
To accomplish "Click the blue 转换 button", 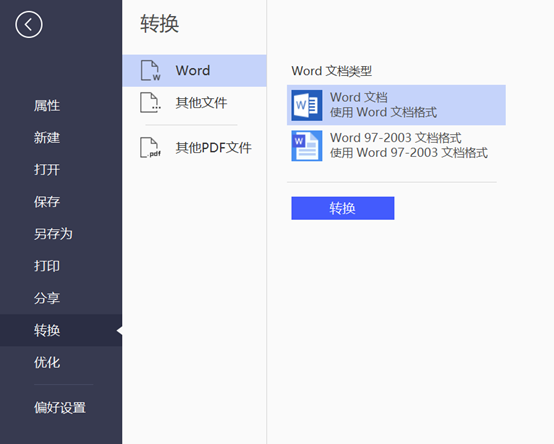I will [x=343, y=208].
